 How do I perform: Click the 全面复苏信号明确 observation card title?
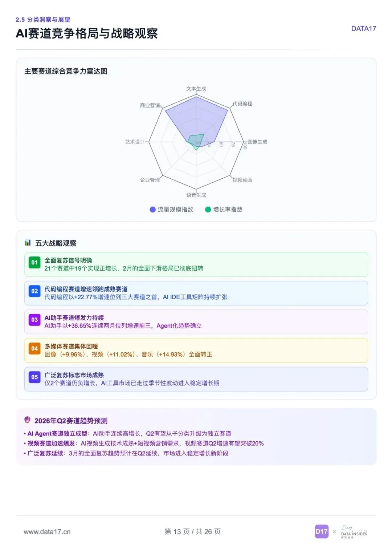(x=68, y=260)
